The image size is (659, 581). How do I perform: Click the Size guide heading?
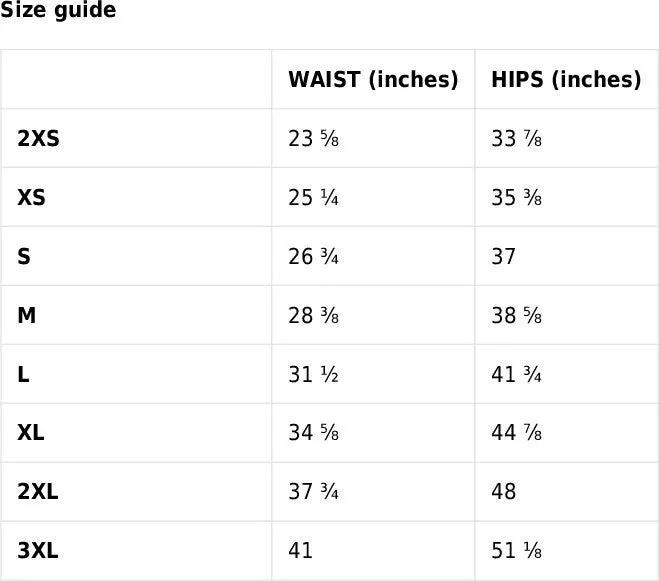coord(58,11)
